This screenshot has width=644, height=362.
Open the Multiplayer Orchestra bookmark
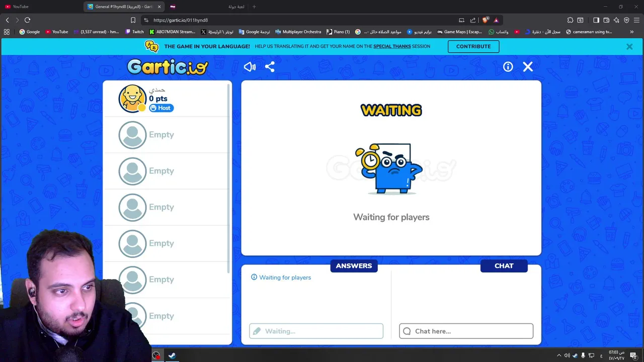[298, 32]
